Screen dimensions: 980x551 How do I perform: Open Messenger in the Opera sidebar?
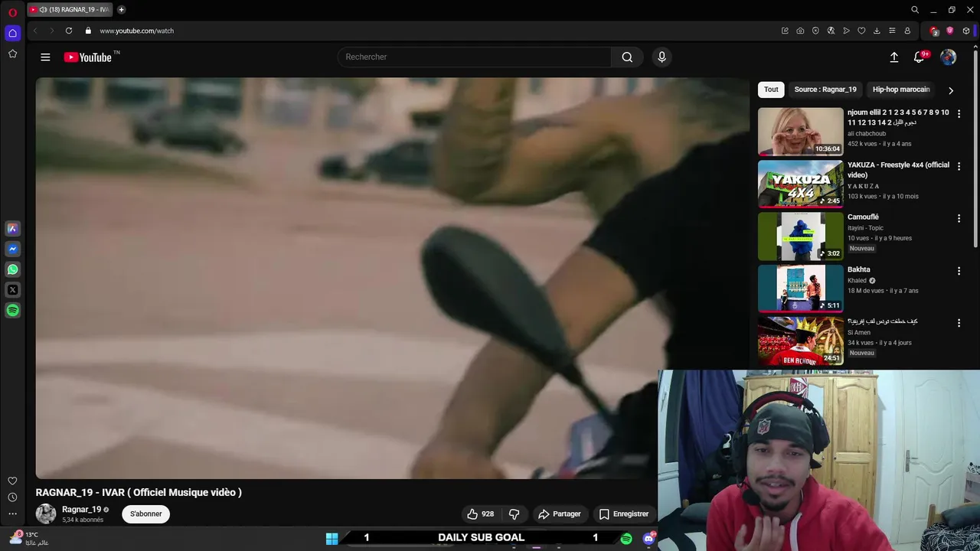point(12,249)
